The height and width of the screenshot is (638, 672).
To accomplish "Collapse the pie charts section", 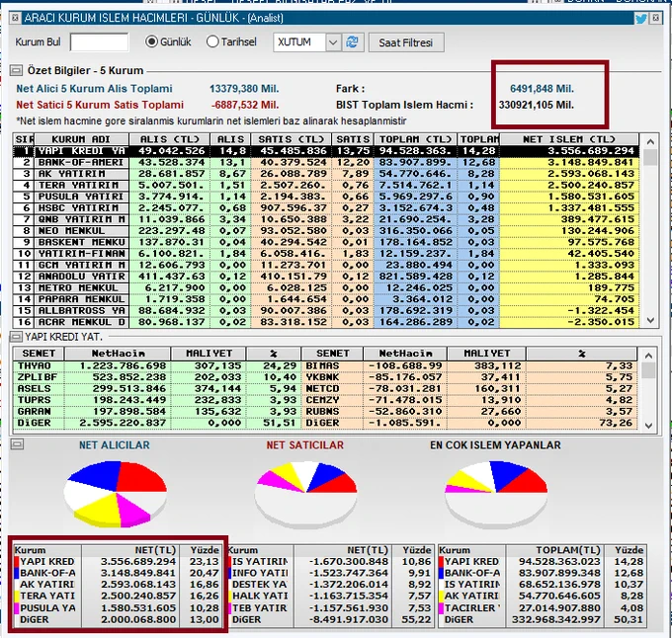I will 17,444.
